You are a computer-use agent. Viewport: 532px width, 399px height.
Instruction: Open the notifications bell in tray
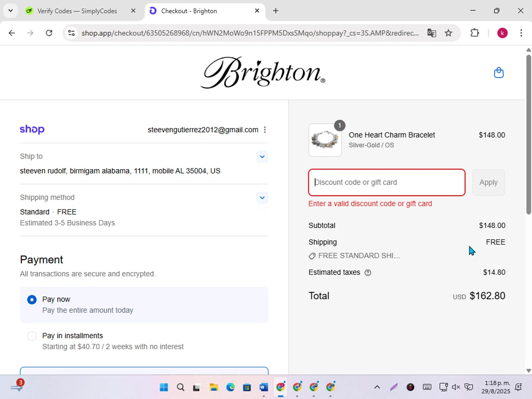[x=518, y=387]
